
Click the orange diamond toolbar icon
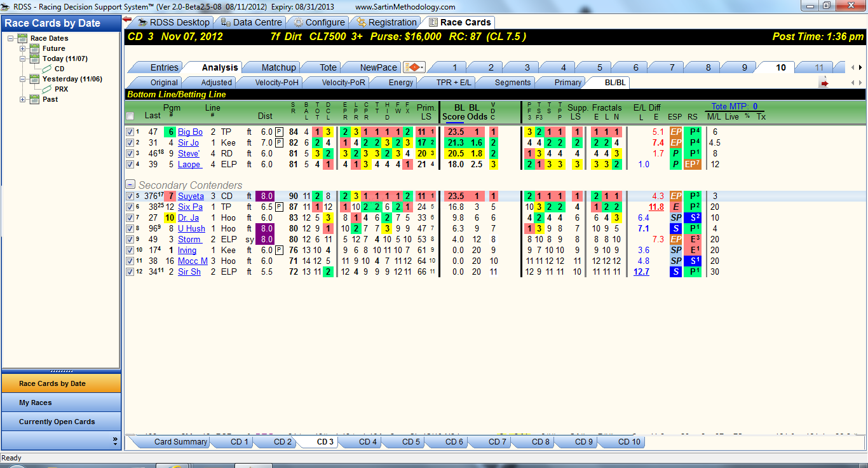pos(414,67)
